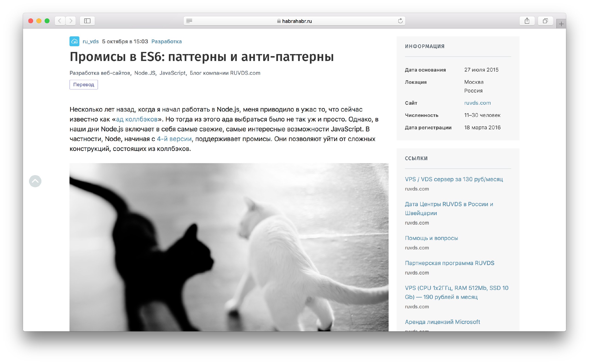Click the value 18 марта 2016

pos(482,128)
